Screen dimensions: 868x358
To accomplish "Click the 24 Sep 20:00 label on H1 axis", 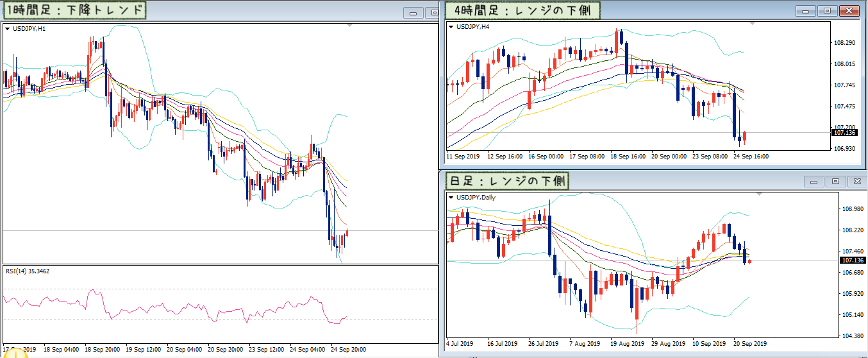I will pos(349,350).
